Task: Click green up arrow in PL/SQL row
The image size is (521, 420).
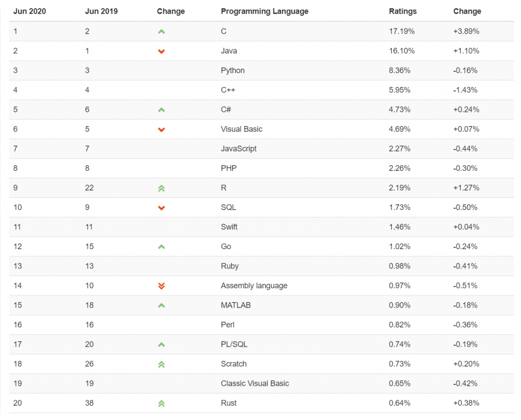Action: (161, 345)
